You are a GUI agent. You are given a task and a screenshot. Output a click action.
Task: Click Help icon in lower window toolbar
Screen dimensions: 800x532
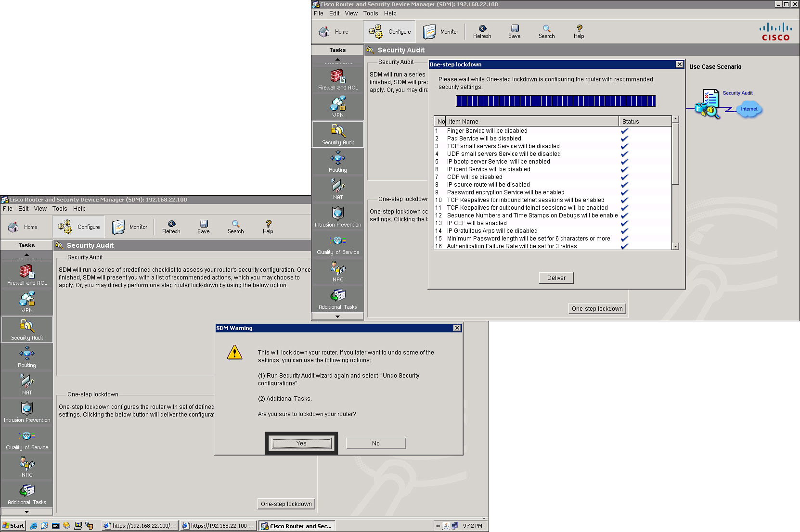(x=268, y=227)
